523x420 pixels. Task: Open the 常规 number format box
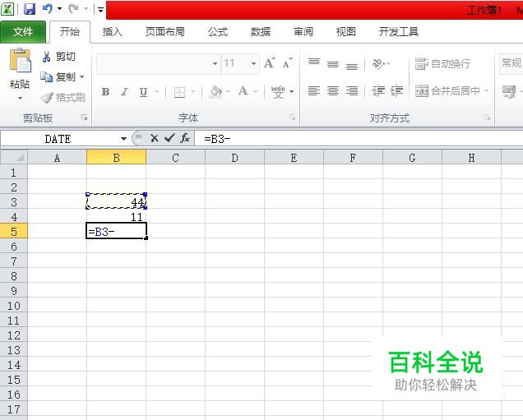pos(511,63)
